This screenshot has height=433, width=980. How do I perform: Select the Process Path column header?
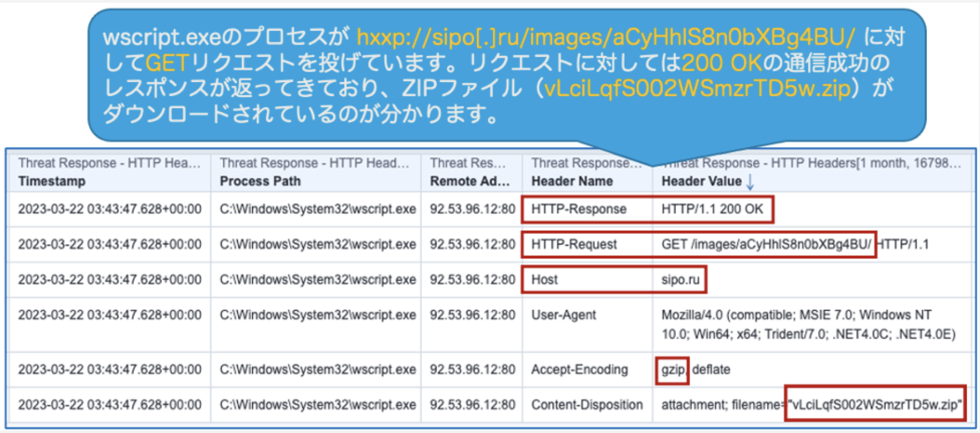click(260, 181)
